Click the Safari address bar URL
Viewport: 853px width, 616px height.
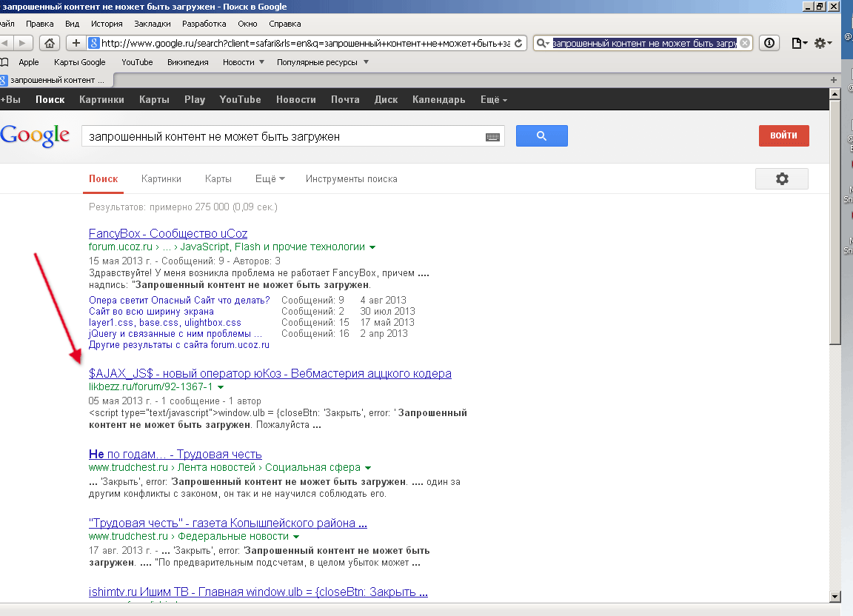pyautogui.click(x=306, y=43)
